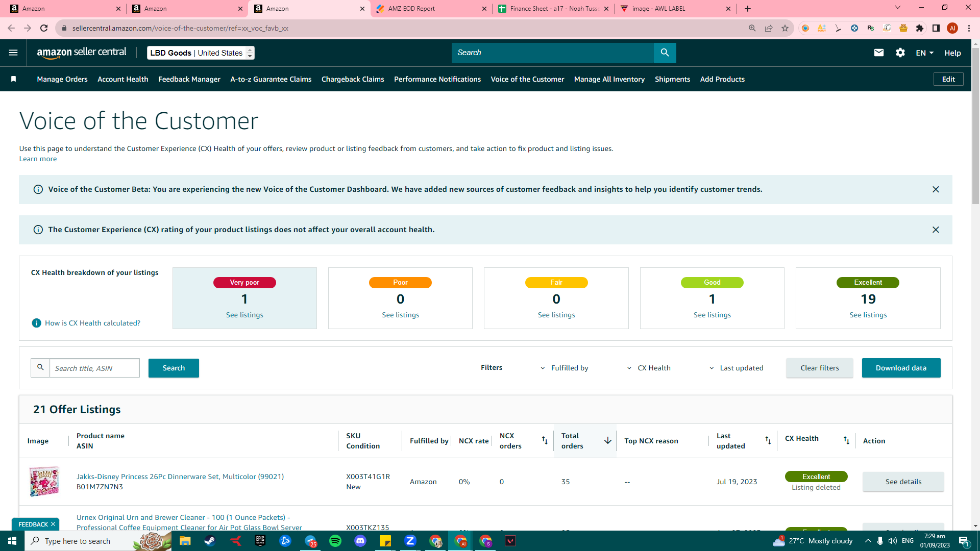
Task: Sort by Total orders down arrow
Action: coord(607,440)
